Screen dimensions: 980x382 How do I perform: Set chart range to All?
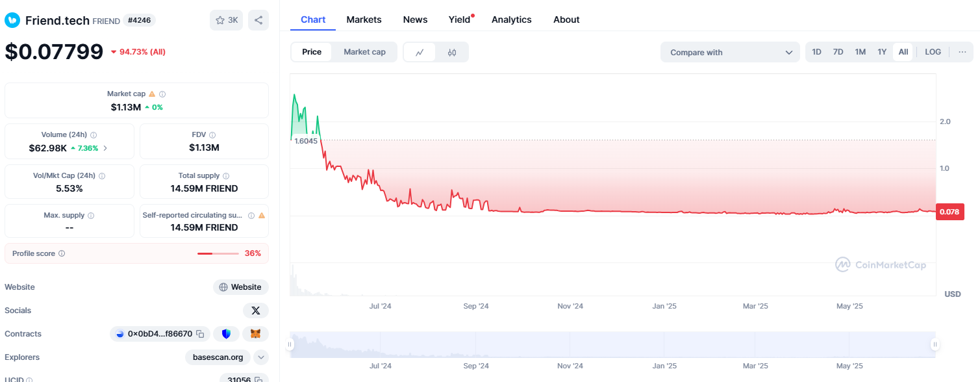903,52
